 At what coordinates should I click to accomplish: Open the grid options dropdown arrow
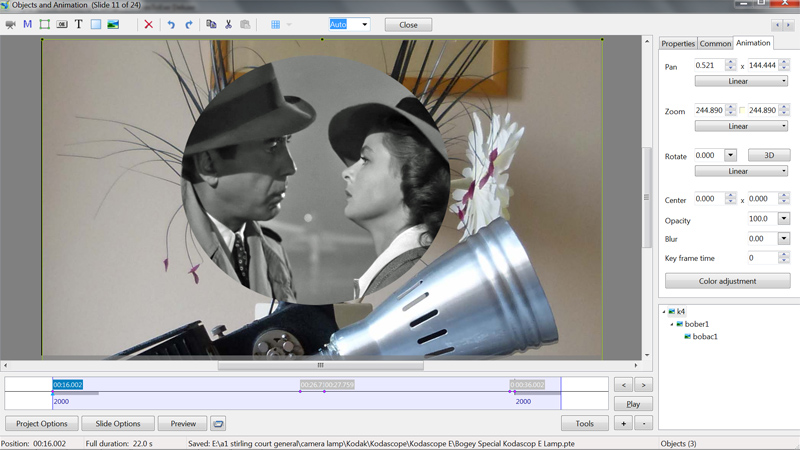coord(289,24)
